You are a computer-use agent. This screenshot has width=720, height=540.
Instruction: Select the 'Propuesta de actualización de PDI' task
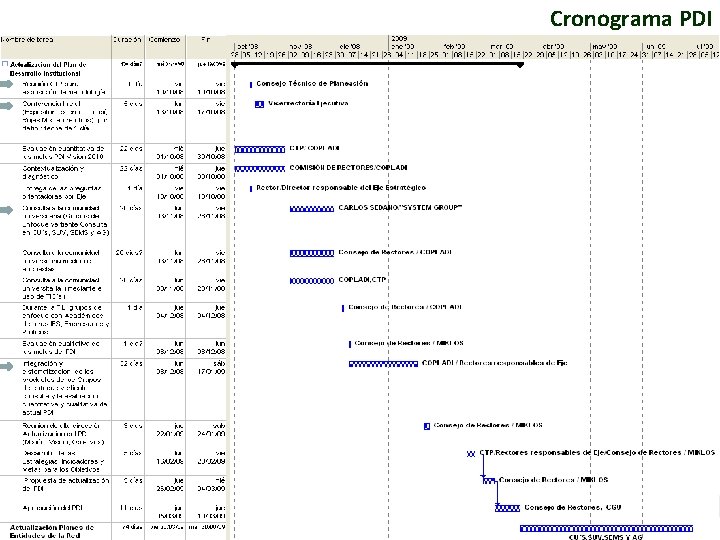pyautogui.click(x=66, y=484)
